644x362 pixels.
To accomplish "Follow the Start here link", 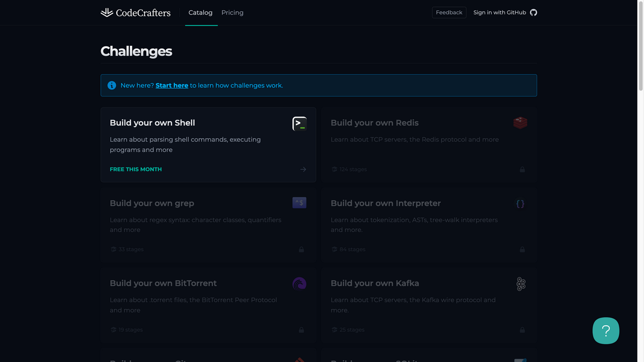I will tap(172, 85).
